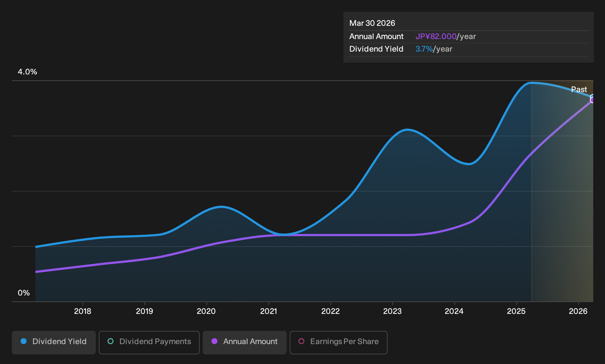605x364 pixels.
Task: Click the 2023 x-axis label
Action: coord(392,311)
